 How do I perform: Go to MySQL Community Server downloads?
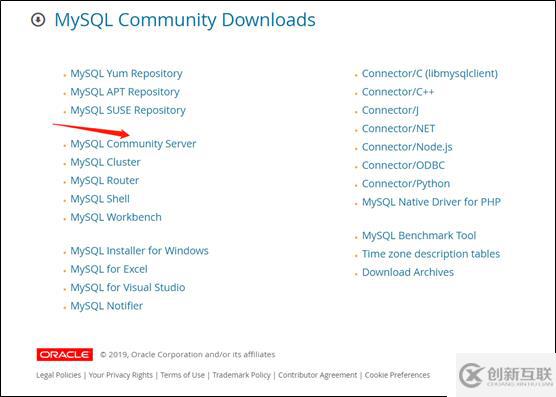coord(133,144)
